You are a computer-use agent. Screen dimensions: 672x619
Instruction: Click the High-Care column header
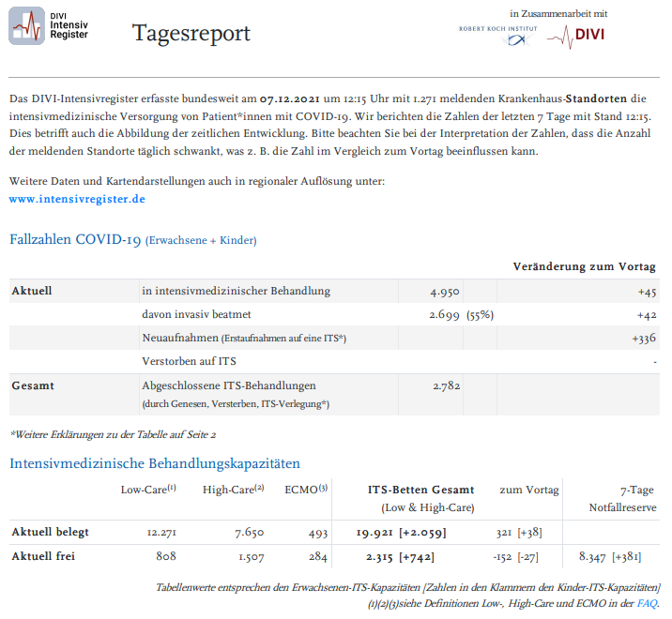(x=233, y=490)
